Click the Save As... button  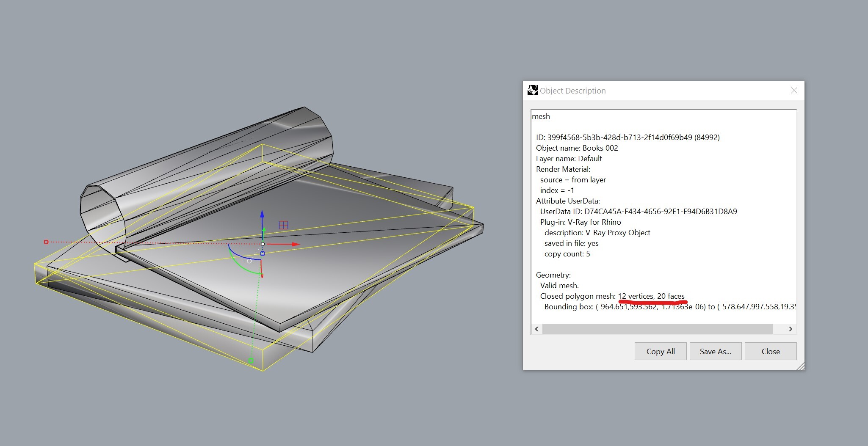716,351
